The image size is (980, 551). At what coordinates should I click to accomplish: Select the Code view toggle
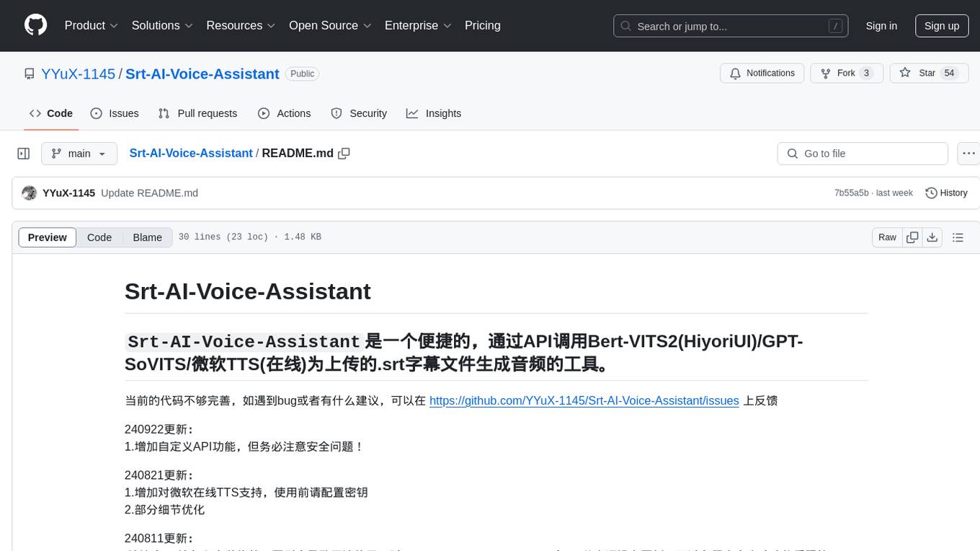pyautogui.click(x=99, y=237)
